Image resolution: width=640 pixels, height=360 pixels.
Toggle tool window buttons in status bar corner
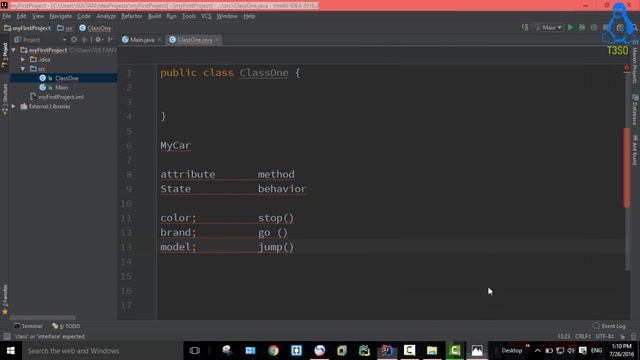tap(6, 336)
